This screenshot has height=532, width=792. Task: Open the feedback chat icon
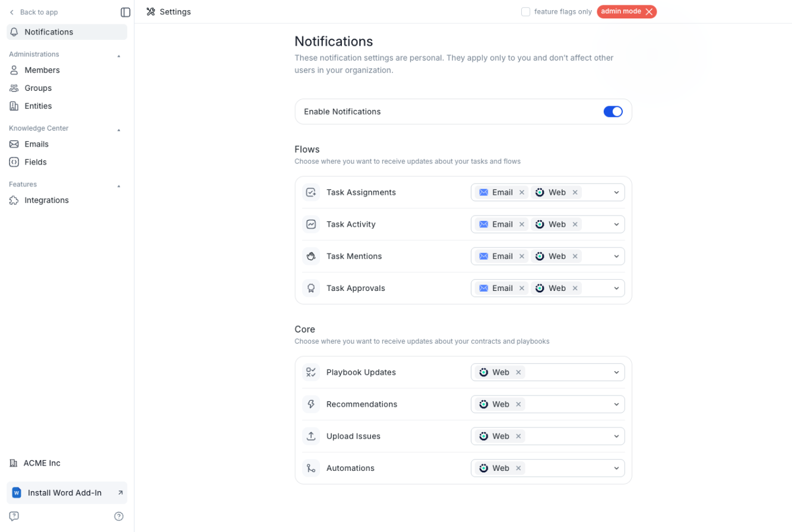(x=14, y=516)
